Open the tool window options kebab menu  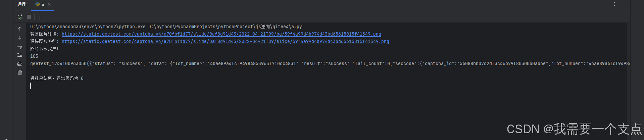coord(614,4)
